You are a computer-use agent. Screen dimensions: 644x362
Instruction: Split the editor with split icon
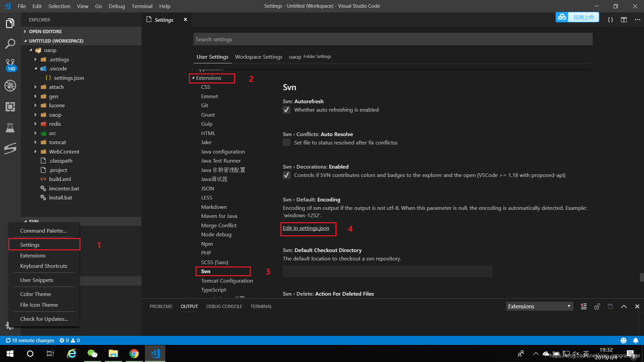pos(624,20)
